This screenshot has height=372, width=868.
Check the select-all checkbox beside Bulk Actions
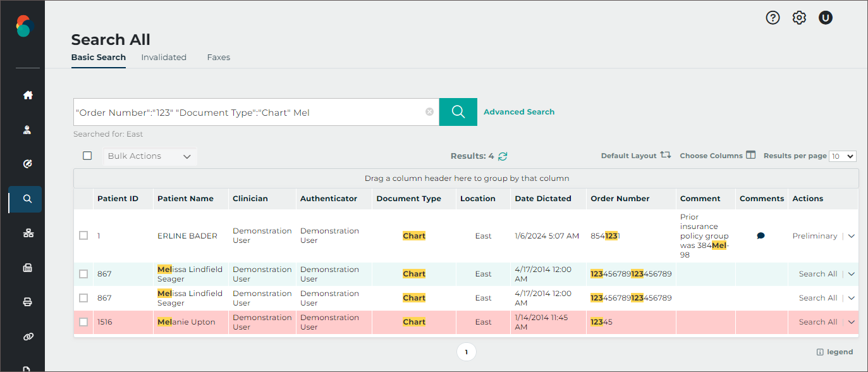pyautogui.click(x=87, y=156)
